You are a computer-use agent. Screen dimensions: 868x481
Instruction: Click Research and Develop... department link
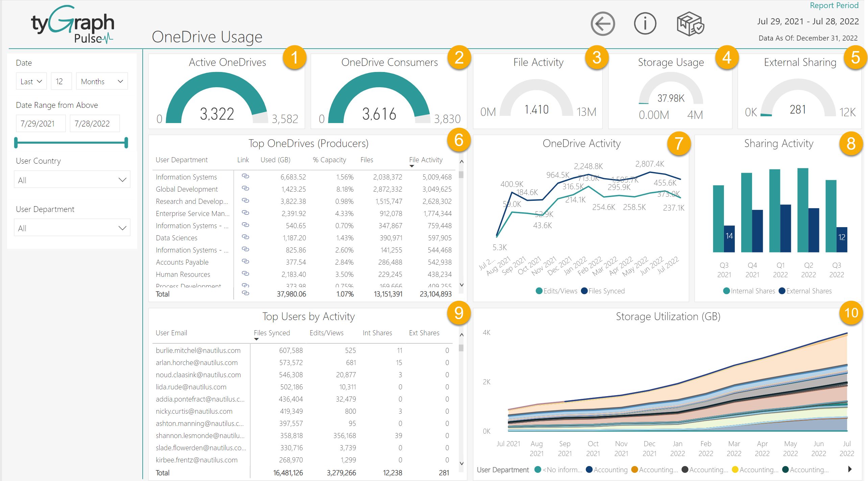[x=192, y=201]
